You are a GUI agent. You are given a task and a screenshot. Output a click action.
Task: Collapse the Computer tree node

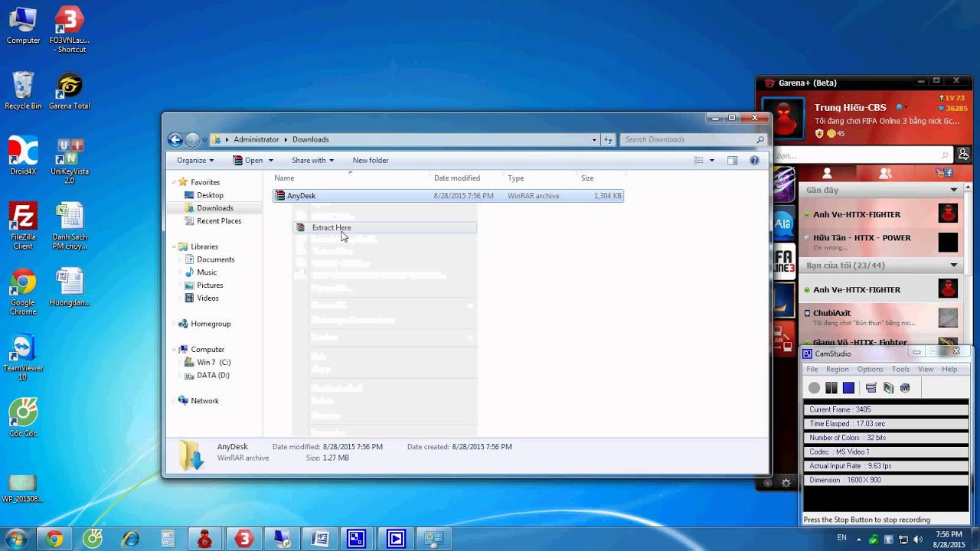(172, 350)
